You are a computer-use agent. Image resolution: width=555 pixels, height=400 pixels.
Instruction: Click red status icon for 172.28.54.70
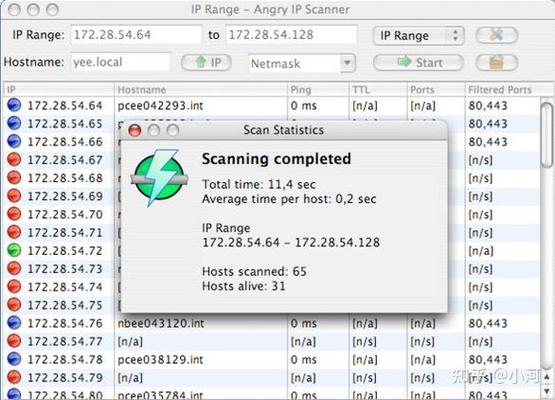(x=14, y=214)
